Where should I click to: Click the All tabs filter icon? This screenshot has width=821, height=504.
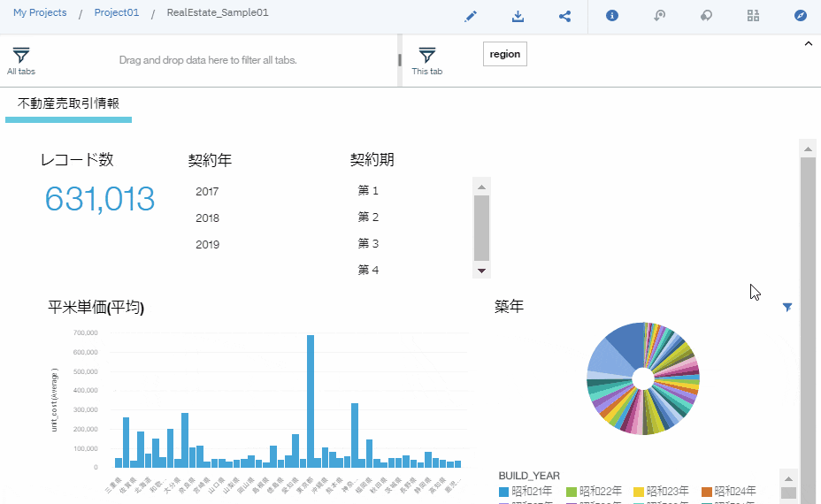pos(21,55)
